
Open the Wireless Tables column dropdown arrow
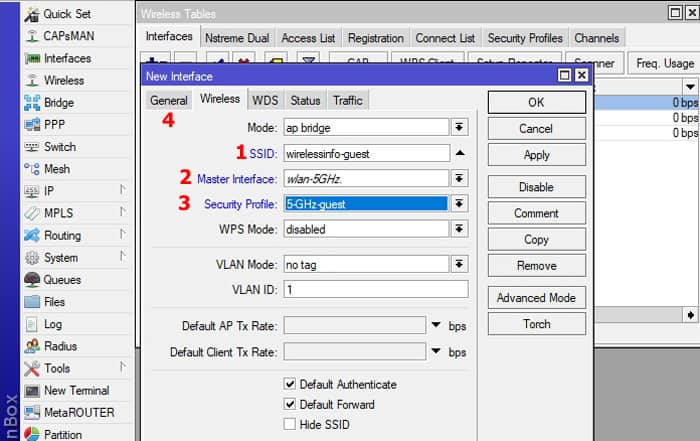click(690, 87)
